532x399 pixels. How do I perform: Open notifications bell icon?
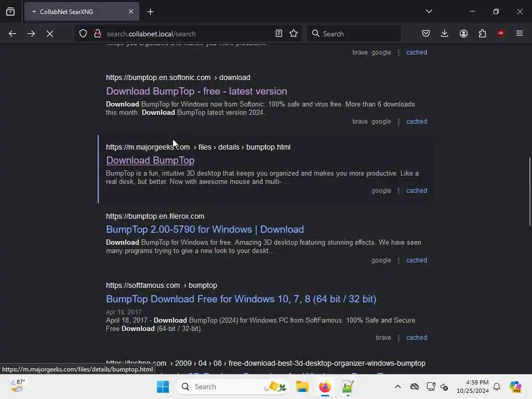[x=497, y=387]
